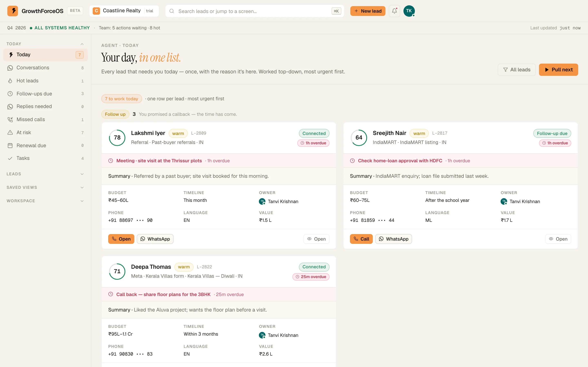Select Renewal due calendar item
Screen dimensions: 588x367
coord(46,145)
